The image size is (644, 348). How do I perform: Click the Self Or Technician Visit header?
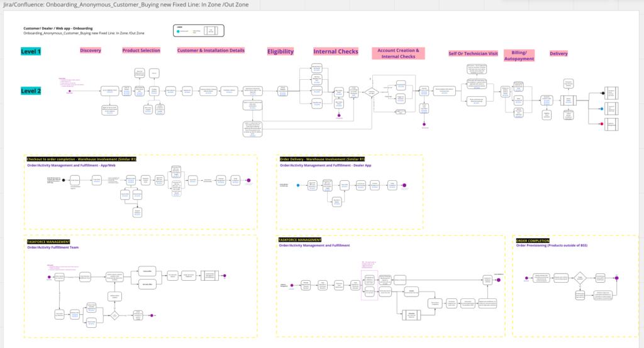pyautogui.click(x=473, y=53)
